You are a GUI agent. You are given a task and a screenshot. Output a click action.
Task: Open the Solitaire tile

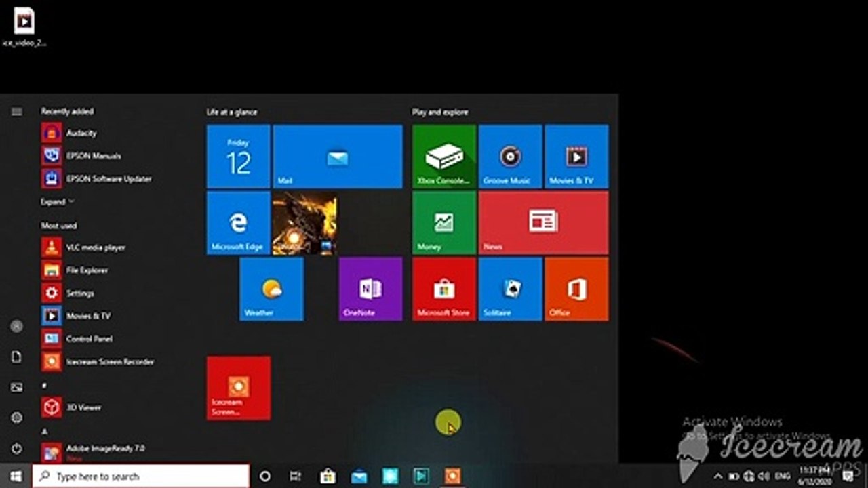pyautogui.click(x=511, y=289)
